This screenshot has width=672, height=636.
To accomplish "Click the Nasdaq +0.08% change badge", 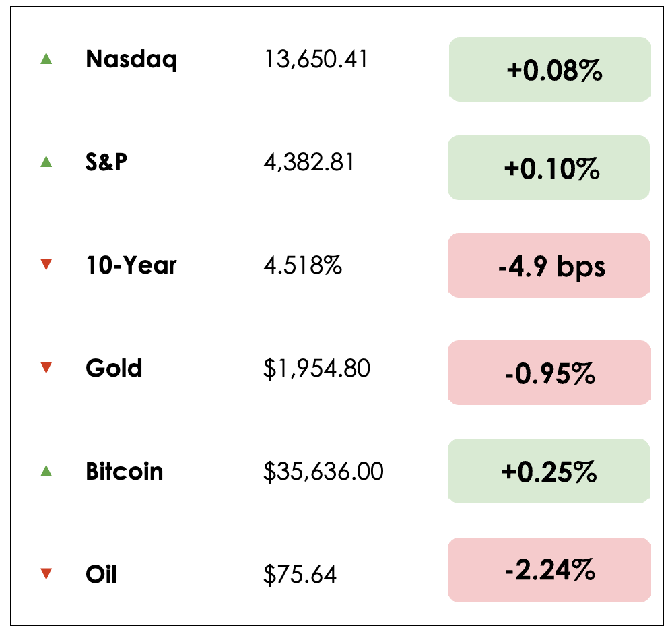I will [549, 70].
